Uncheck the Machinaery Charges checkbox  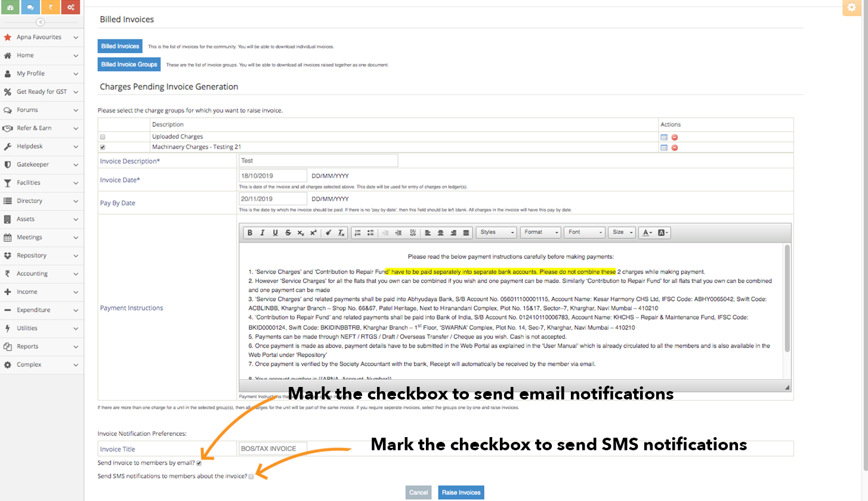(102, 147)
